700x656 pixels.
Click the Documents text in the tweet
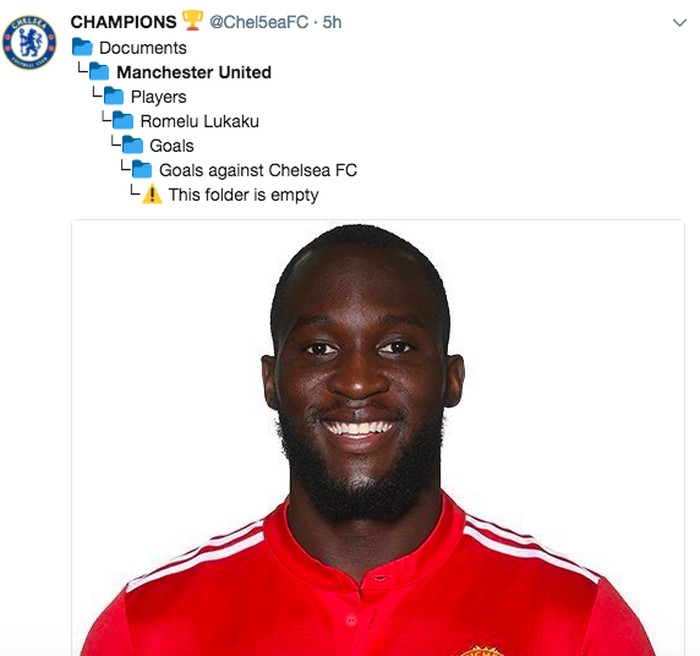coord(143,48)
